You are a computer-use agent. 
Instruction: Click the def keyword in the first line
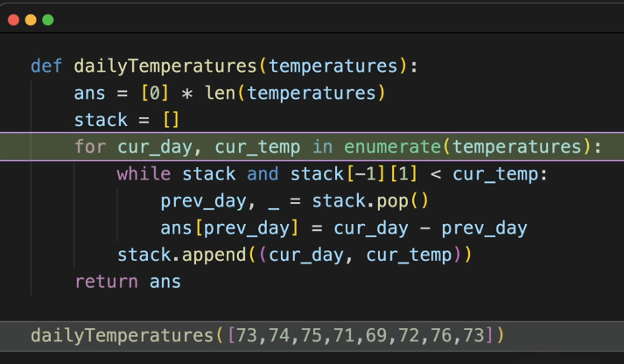coord(46,66)
